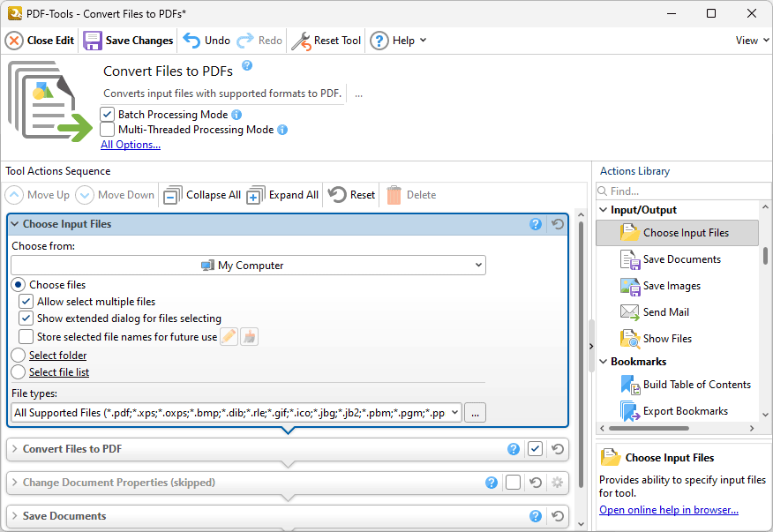Click info icon next to Multi-Threaded Processing Mode
The image size is (773, 532).
(282, 130)
